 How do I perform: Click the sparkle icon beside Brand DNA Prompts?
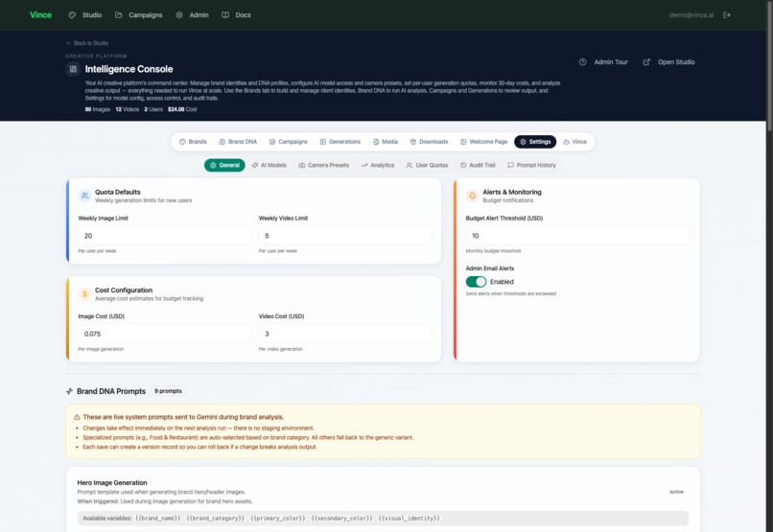69,391
